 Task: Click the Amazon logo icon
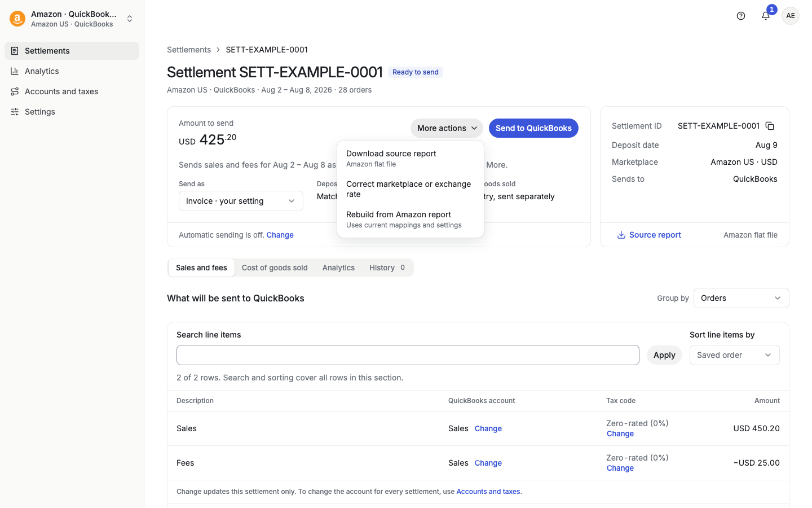tap(17, 19)
